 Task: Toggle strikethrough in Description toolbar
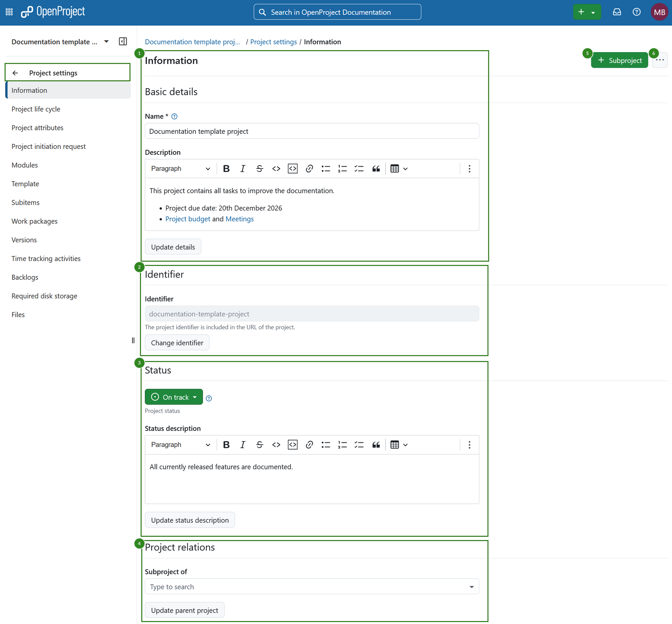click(259, 169)
